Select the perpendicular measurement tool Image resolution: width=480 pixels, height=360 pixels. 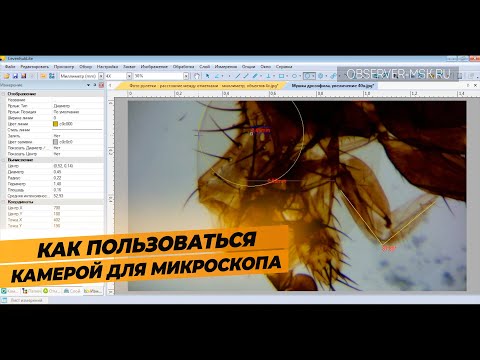268,76
